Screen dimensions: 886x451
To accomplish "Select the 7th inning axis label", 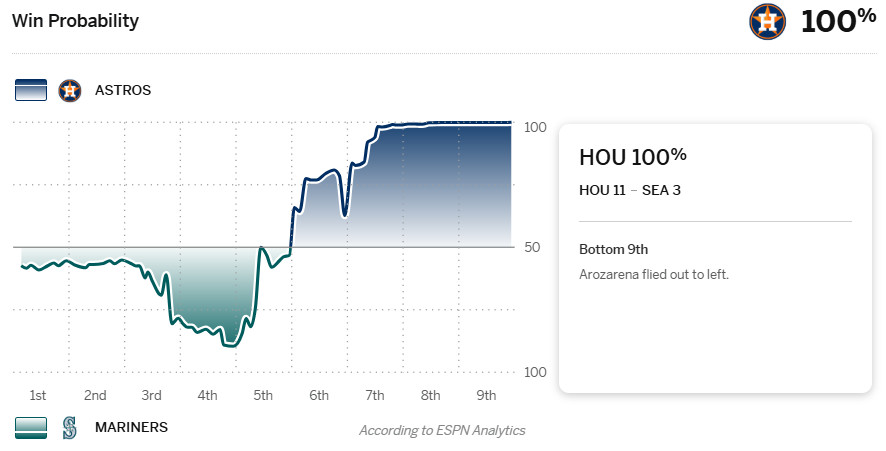I will (375, 395).
